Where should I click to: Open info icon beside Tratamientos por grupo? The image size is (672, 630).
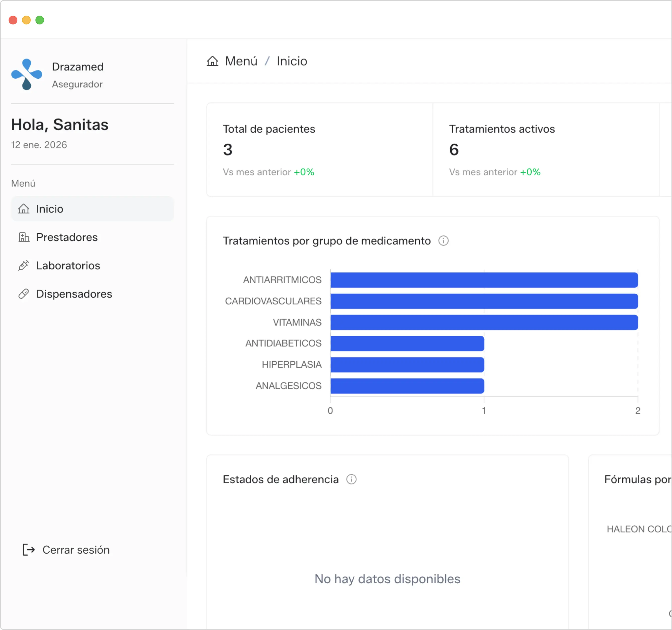(x=443, y=241)
